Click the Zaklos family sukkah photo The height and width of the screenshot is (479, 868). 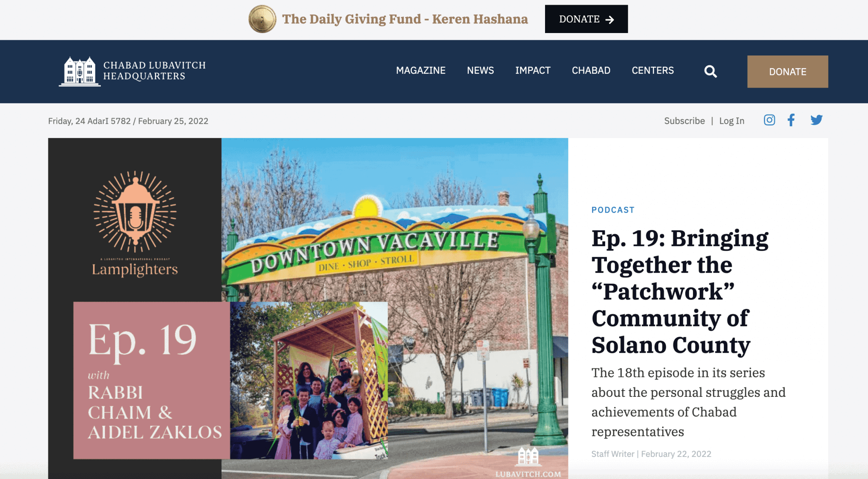tap(309, 380)
